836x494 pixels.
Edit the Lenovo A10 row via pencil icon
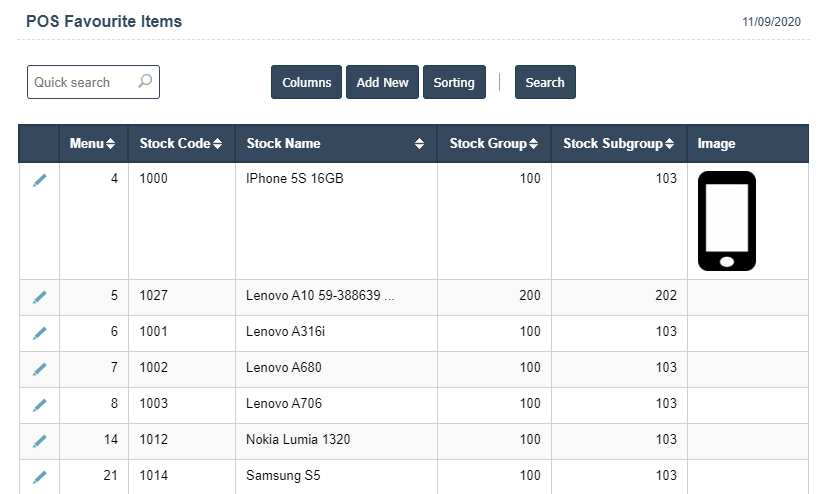40,297
